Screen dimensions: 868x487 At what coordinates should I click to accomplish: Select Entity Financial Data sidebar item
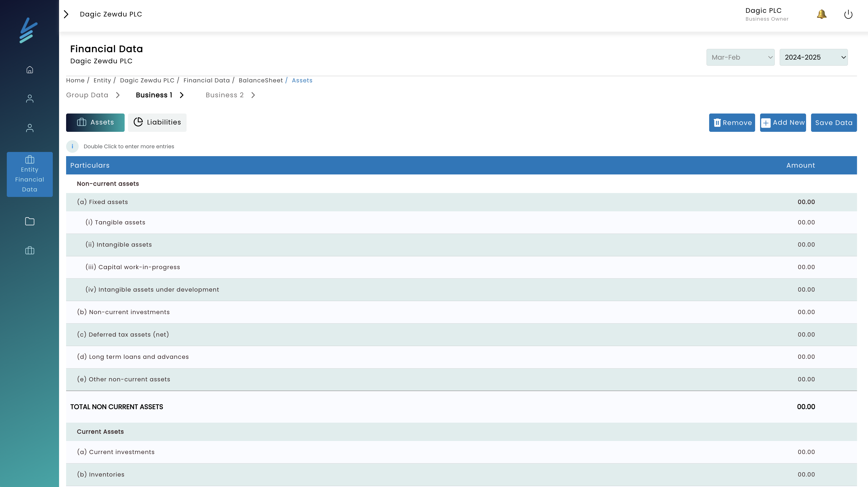point(30,174)
